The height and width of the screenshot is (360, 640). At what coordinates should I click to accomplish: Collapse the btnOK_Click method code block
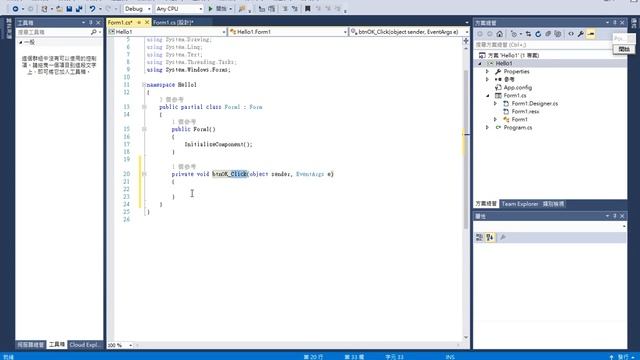(144, 174)
